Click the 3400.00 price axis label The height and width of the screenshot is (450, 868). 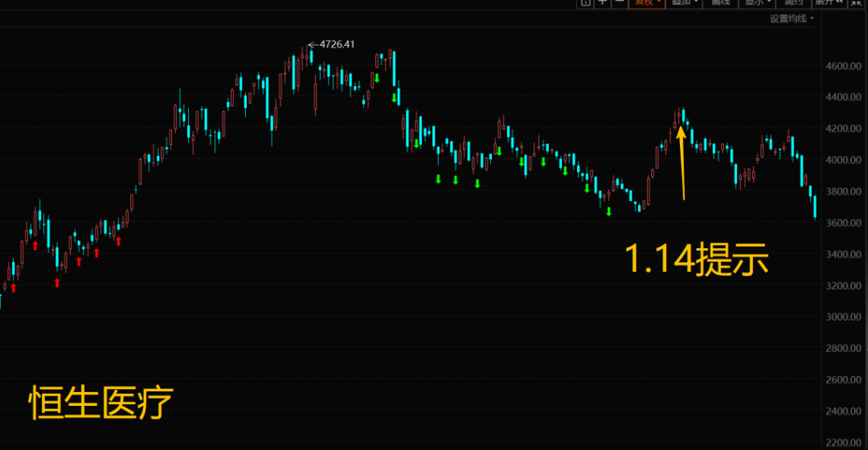843,254
